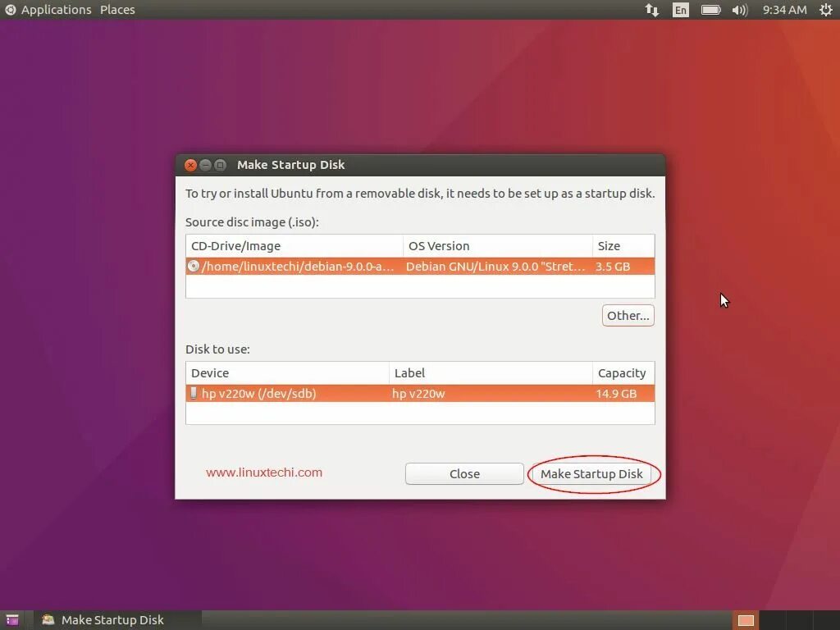Click the CD-Drive/Image column header
This screenshot has height=630, width=840.
pyautogui.click(x=294, y=246)
